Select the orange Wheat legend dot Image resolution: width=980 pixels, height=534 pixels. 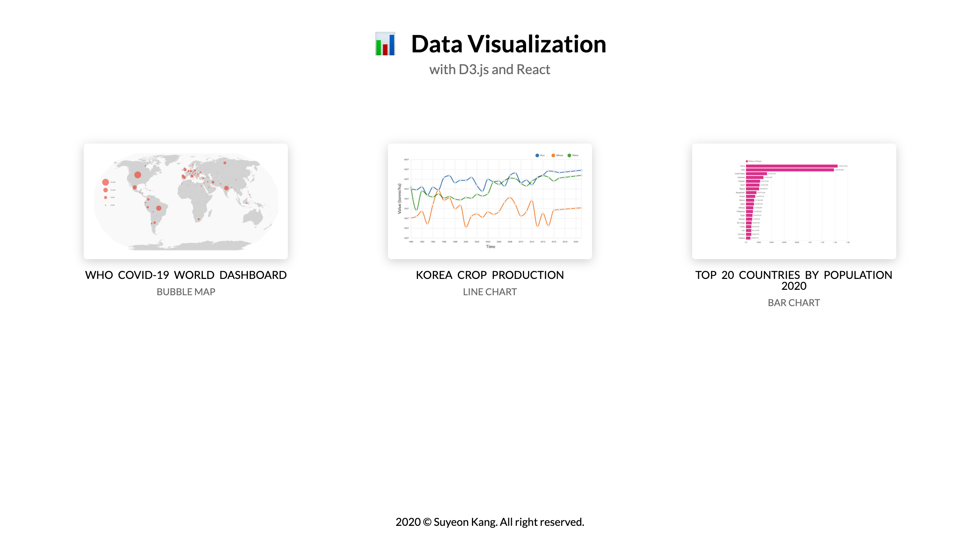(x=554, y=155)
